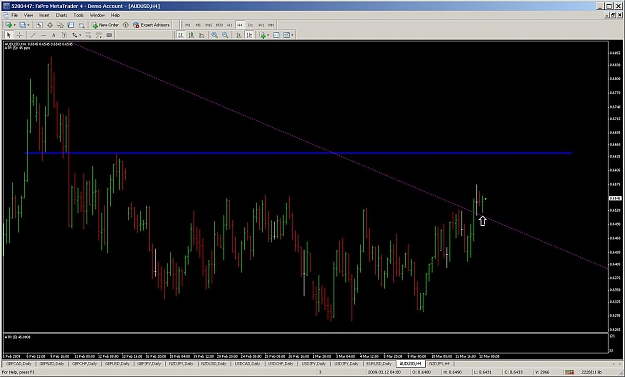Launch the MetaEditor icon
The image size is (625, 377).
point(126,25)
